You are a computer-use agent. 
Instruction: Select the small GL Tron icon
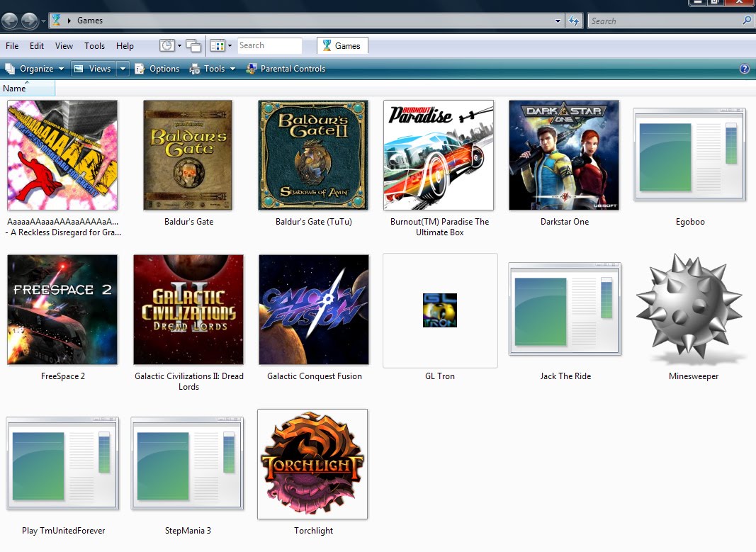point(440,310)
